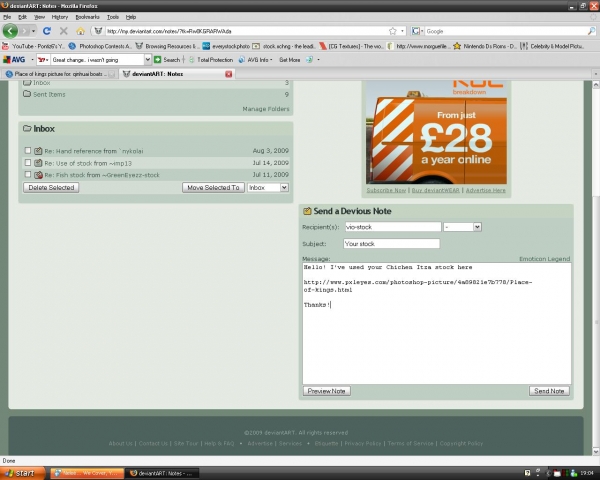This screenshot has width=600, height=480.
Task: Tick checkbox for Re: Hand reference note
Action: [28, 150]
